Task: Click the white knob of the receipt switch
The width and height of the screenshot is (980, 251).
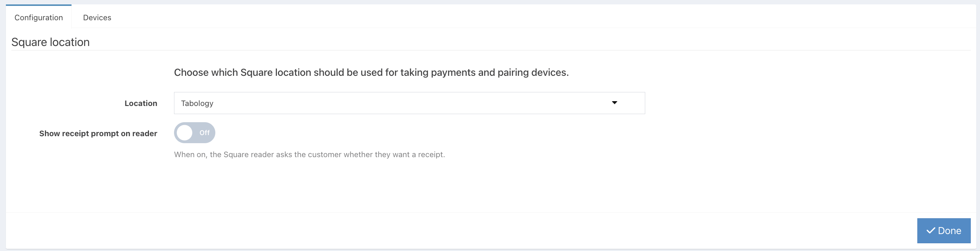Action: 185,133
